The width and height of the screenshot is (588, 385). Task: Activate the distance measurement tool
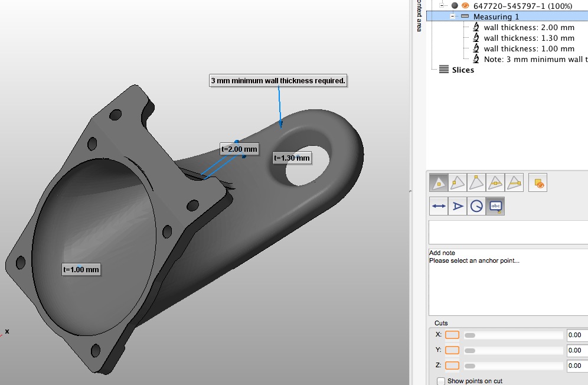[439, 206]
